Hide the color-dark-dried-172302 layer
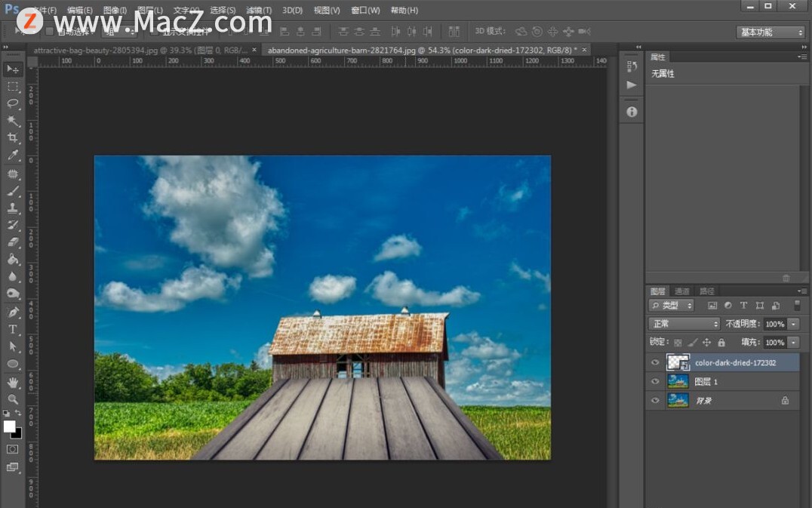The height and width of the screenshot is (508, 812). pyautogui.click(x=655, y=362)
